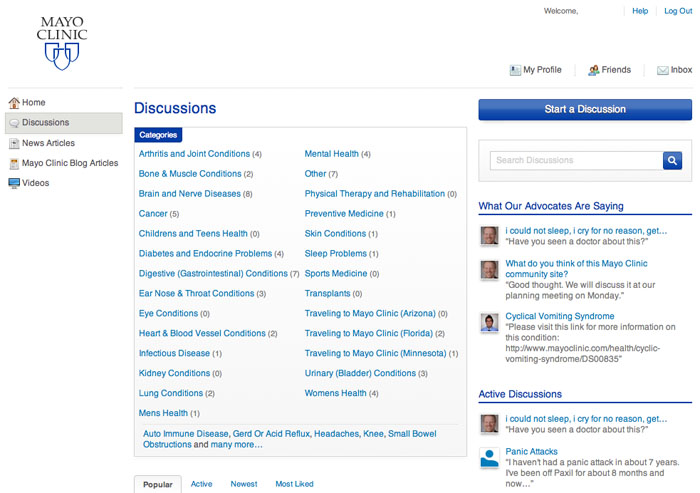Viewport: 700px width, 493px height.
Task: Click the magnifier search button
Action: coord(672,160)
